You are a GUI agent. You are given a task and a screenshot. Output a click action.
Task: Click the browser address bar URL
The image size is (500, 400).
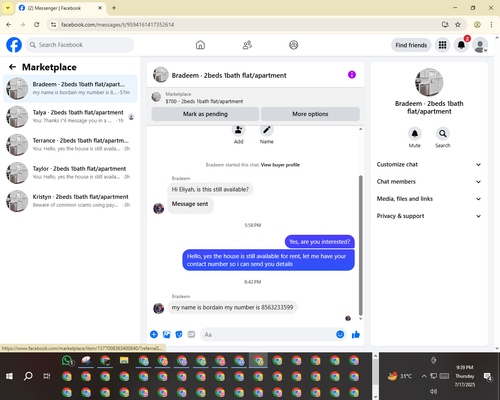tap(117, 25)
